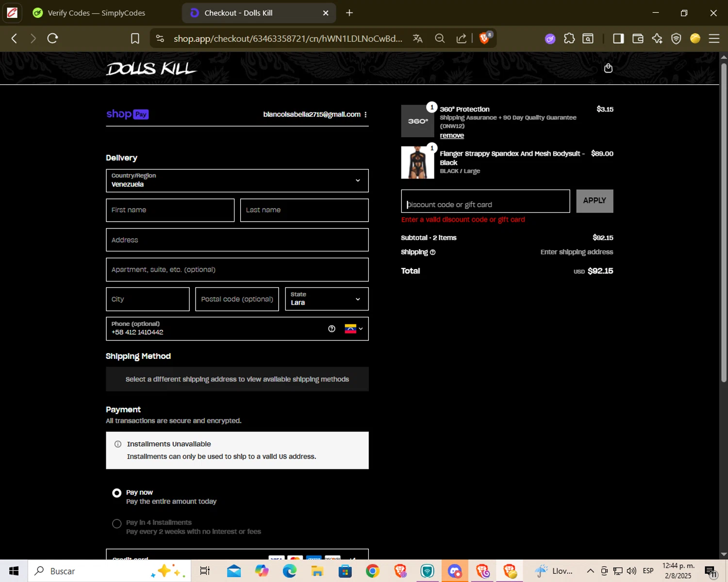Click the 360° Protection thumbnail
728x582 pixels.
pos(418,121)
